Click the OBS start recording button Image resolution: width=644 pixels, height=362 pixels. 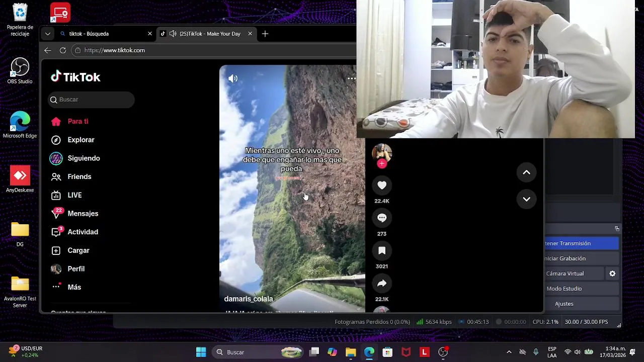tap(582, 258)
